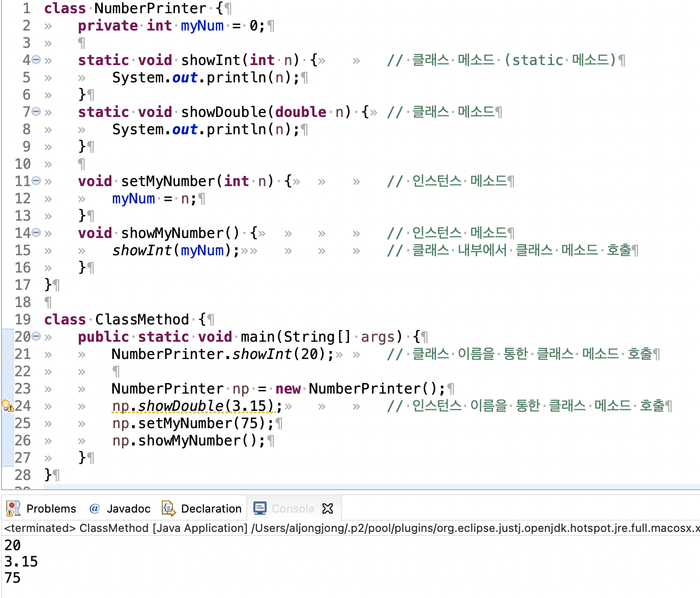The image size is (700, 598).
Task: Click the myNum field declaration on line 2
Action: (x=171, y=25)
